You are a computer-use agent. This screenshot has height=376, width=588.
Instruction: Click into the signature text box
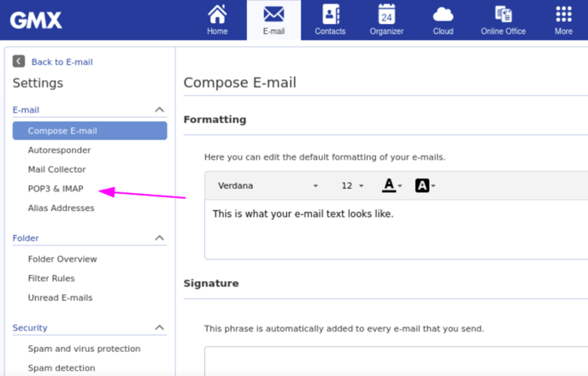[x=397, y=361]
